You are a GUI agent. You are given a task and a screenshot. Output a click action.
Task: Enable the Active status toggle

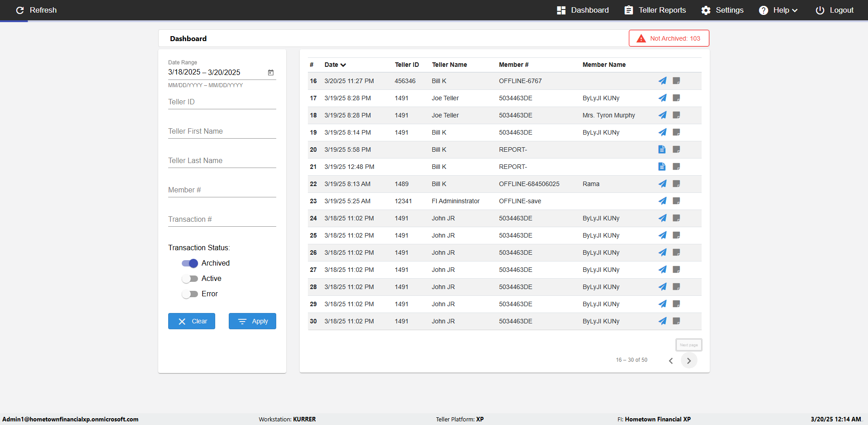pyautogui.click(x=190, y=279)
